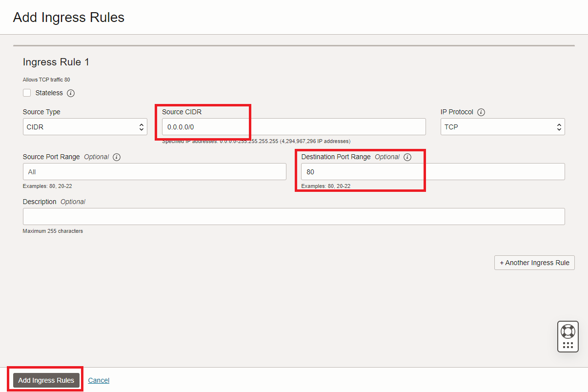Select the Destination Port Range field

click(433, 172)
